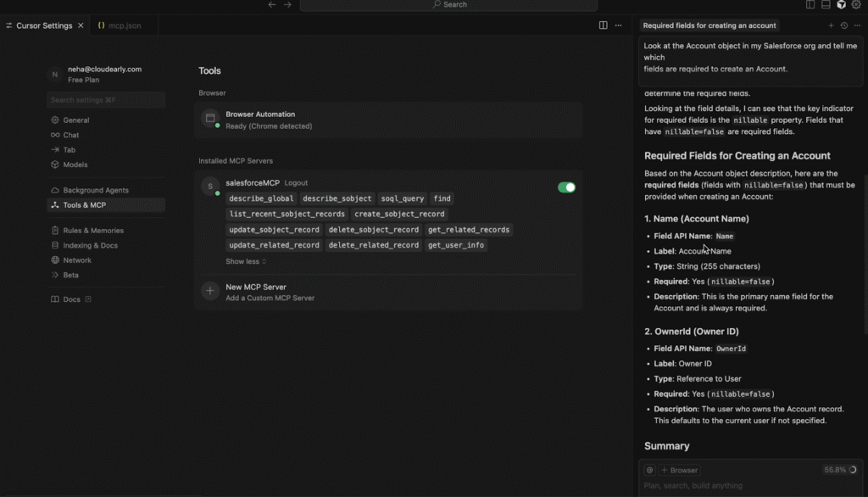The image size is (868, 497).
Task: Click the split editor layout icon
Action: click(x=603, y=25)
